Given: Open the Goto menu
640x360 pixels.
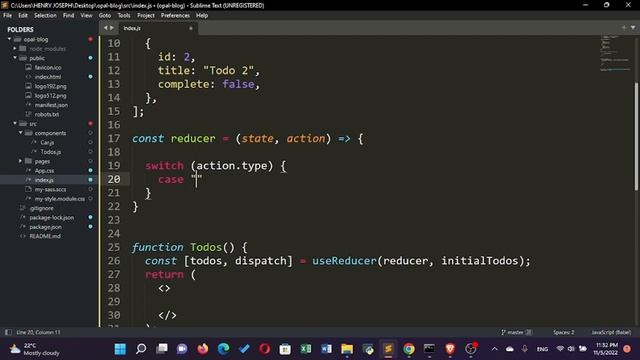Looking at the screenshot, I should 105,16.
